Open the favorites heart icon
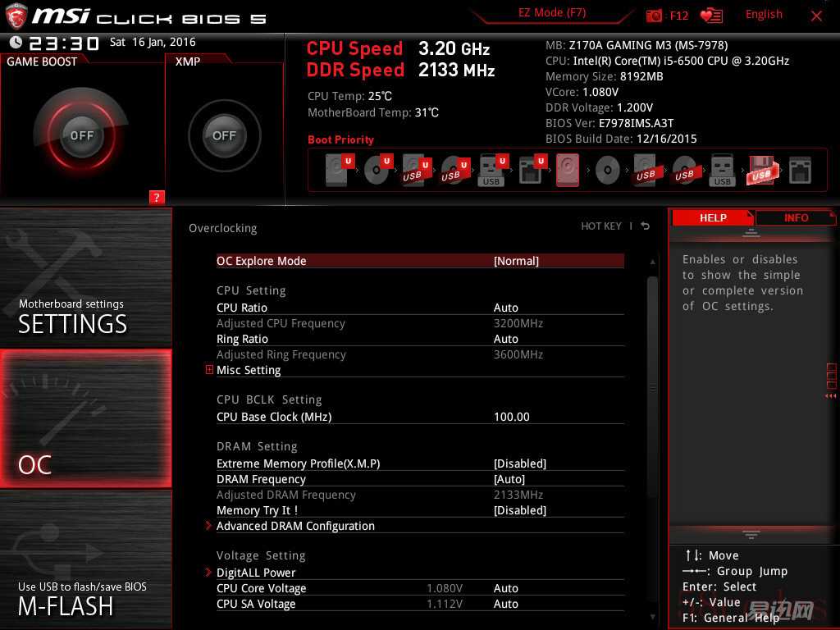 coord(712,16)
